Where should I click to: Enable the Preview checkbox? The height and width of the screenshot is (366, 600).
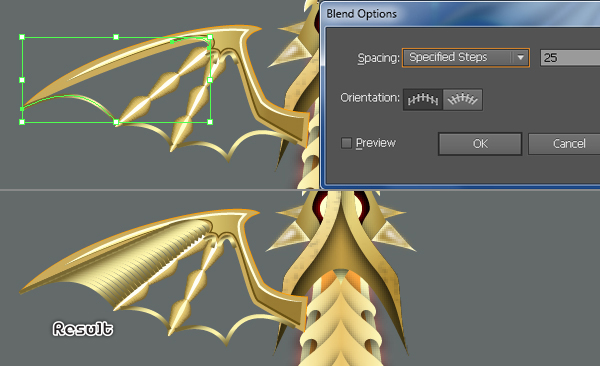[x=346, y=143]
